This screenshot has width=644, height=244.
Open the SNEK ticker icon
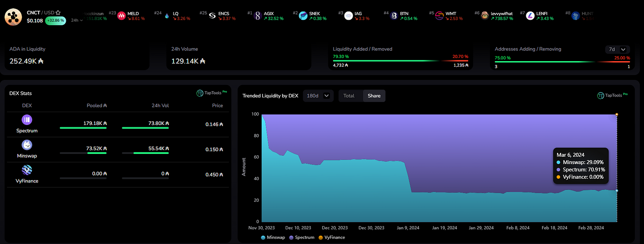[x=304, y=16]
